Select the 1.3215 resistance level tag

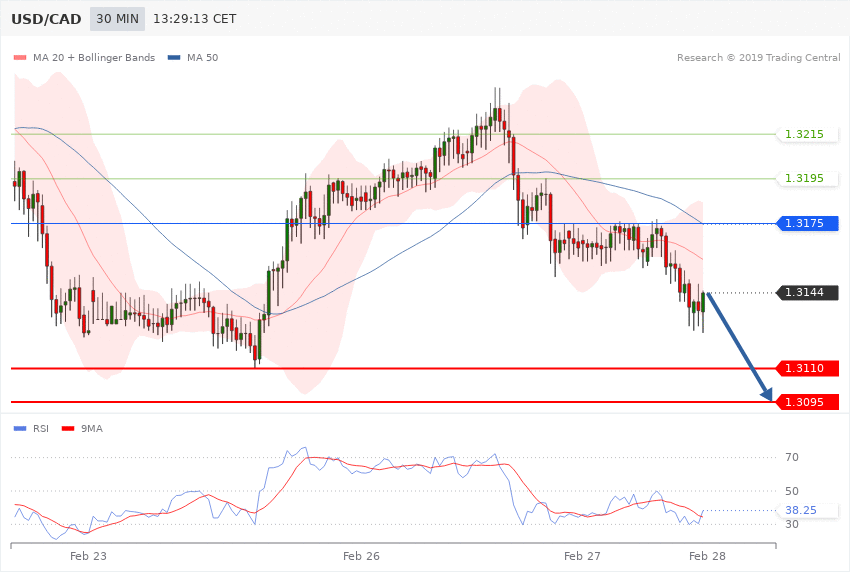pyautogui.click(x=808, y=134)
